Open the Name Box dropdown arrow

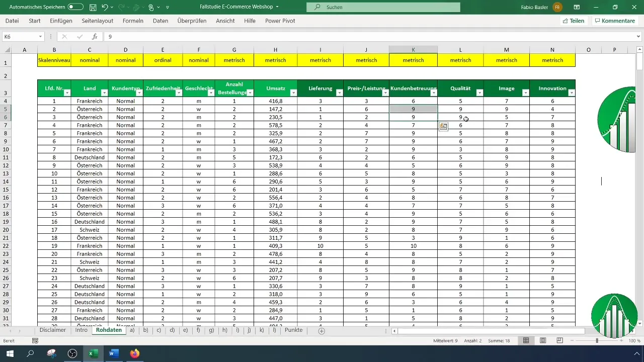click(40, 37)
